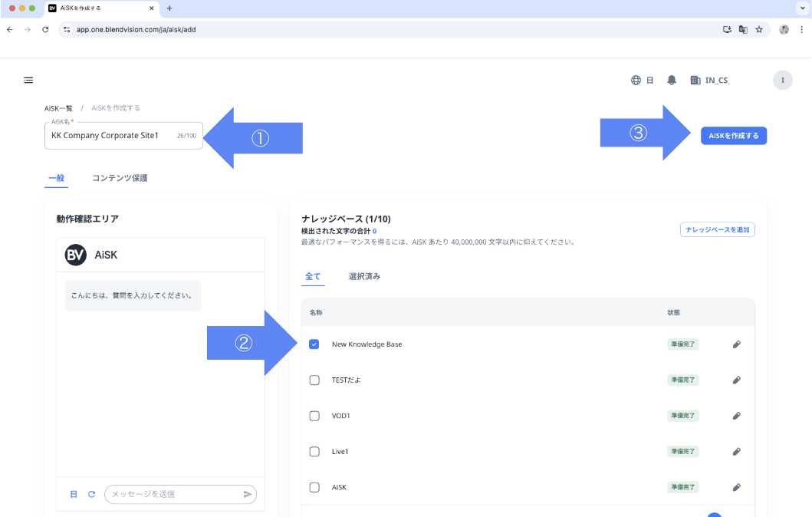Open Chrome three-dot menu
The image size is (812, 517).
click(x=801, y=29)
